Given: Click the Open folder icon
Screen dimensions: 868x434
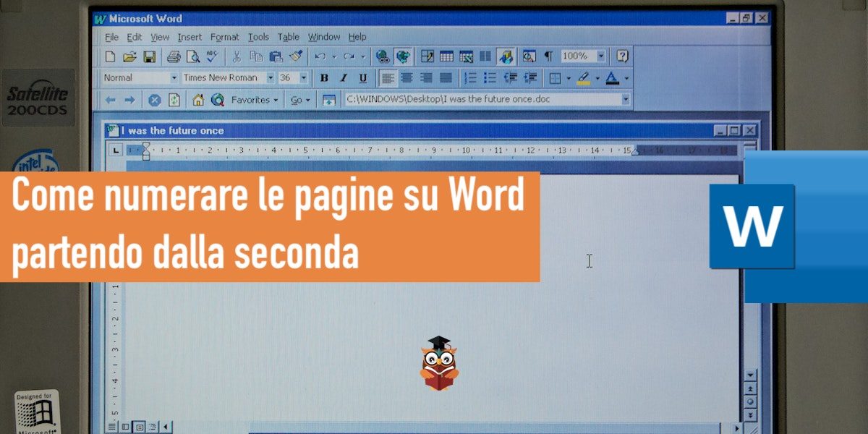Looking at the screenshot, I should (129, 56).
